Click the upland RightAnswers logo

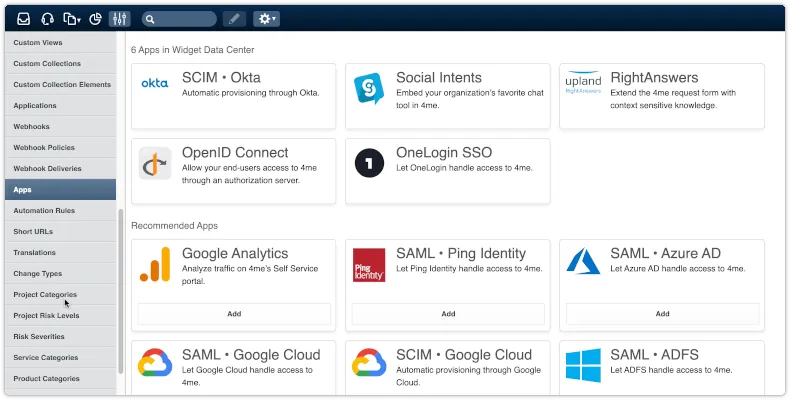[583, 83]
